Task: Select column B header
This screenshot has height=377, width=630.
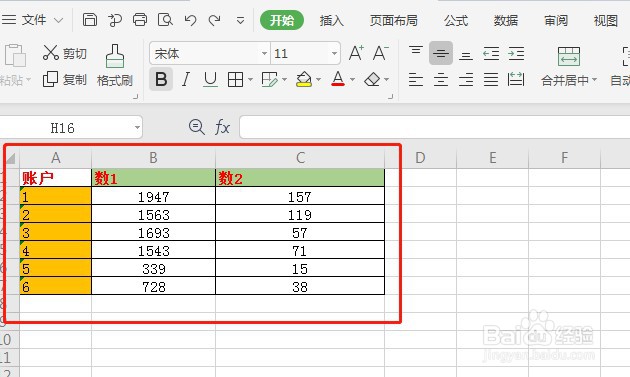Action: 153,158
